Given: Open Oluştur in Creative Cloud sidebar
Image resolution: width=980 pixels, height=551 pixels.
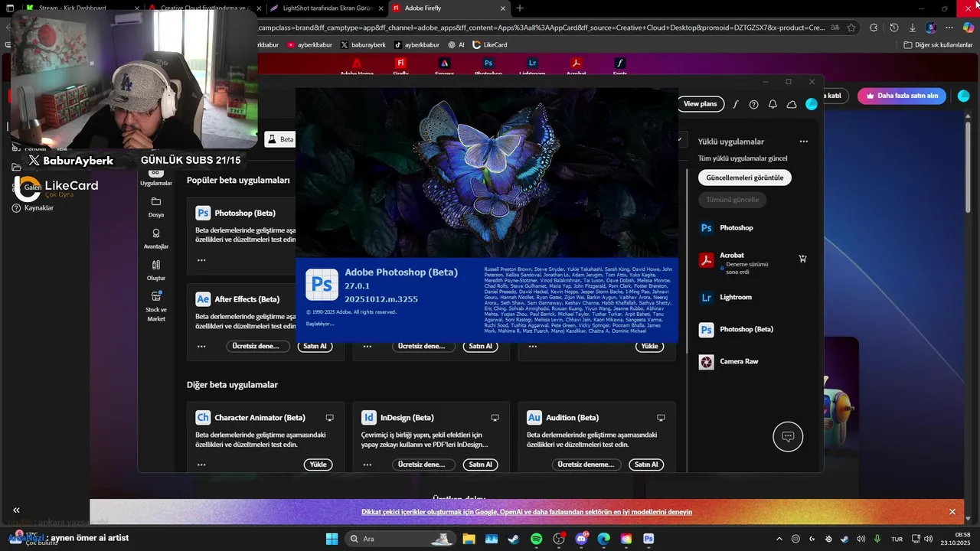Looking at the screenshot, I should point(156,270).
